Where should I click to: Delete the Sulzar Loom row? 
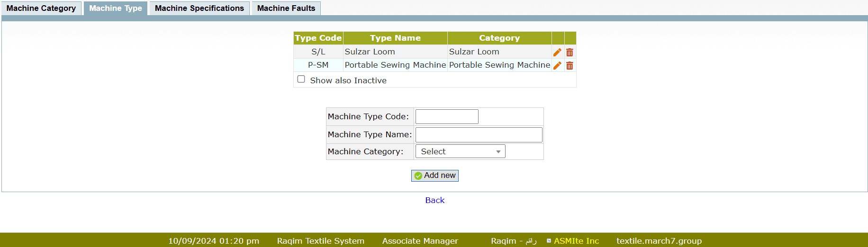(570, 52)
